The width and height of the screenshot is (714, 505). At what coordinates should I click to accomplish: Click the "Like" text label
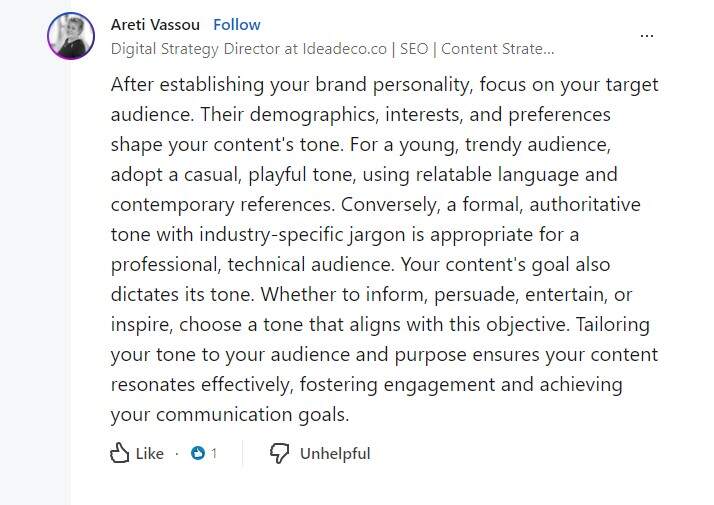[x=149, y=453]
